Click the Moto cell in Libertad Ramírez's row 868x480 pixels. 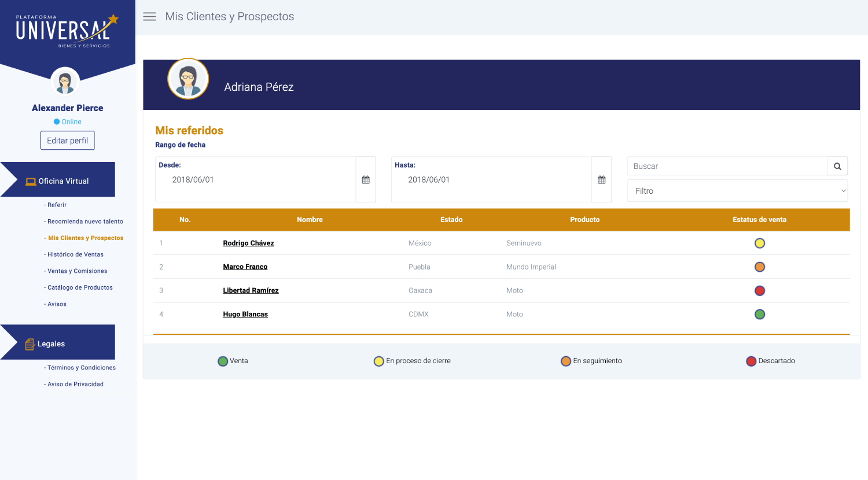point(514,291)
